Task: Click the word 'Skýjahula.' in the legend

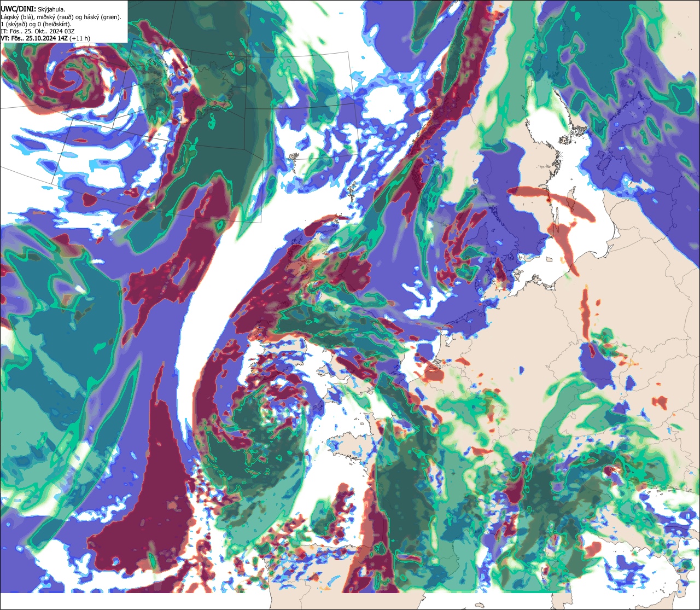Action: [x=52, y=9]
